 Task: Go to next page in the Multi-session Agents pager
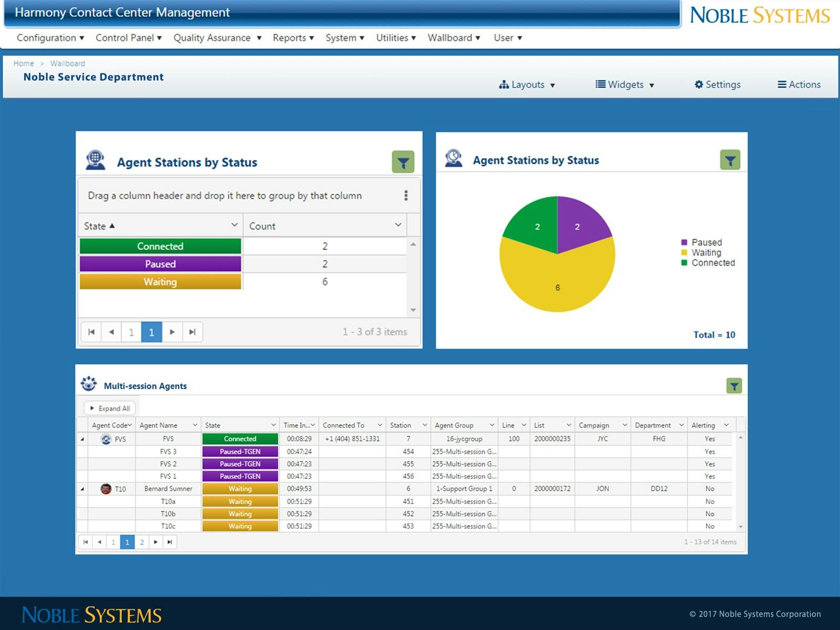click(155, 542)
